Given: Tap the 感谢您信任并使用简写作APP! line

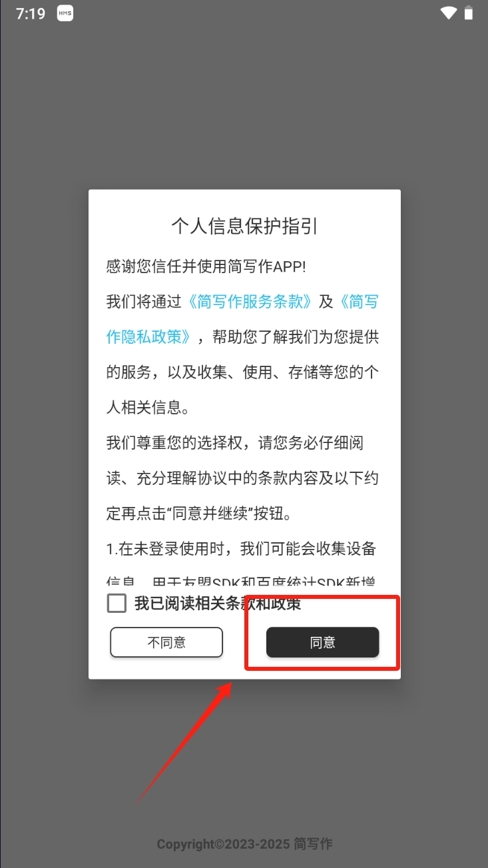Looking at the screenshot, I should point(206,266).
